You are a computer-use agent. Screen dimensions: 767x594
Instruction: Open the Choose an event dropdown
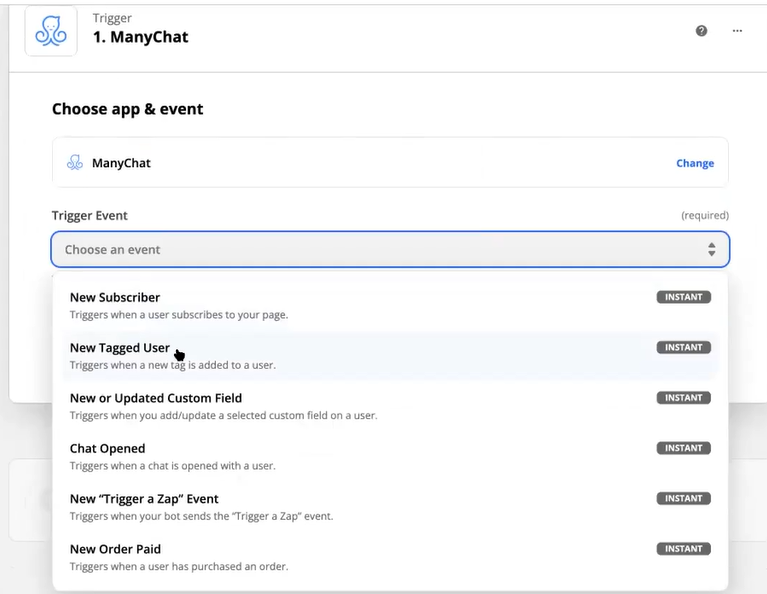pyautogui.click(x=390, y=250)
